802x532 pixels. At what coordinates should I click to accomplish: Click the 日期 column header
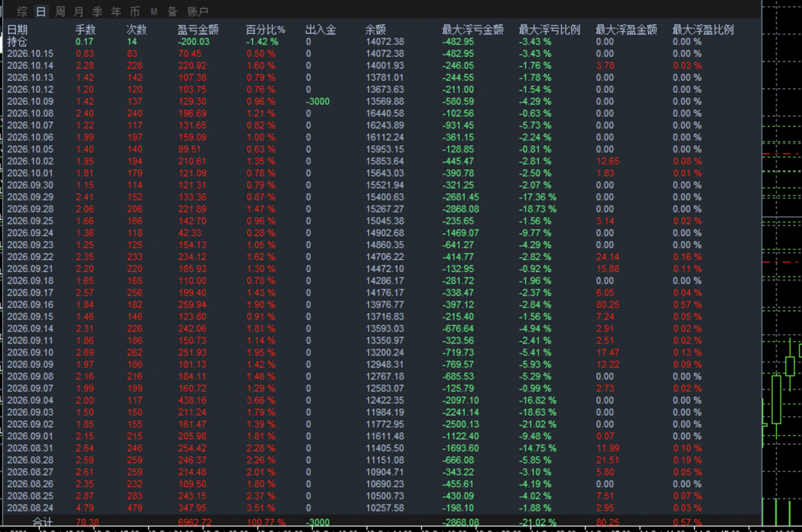coord(17,29)
